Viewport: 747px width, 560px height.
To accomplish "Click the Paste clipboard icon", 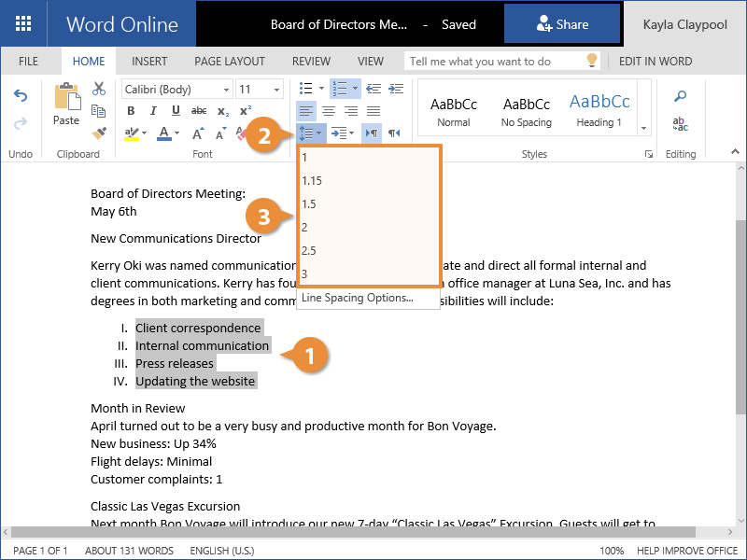I will tap(66, 103).
